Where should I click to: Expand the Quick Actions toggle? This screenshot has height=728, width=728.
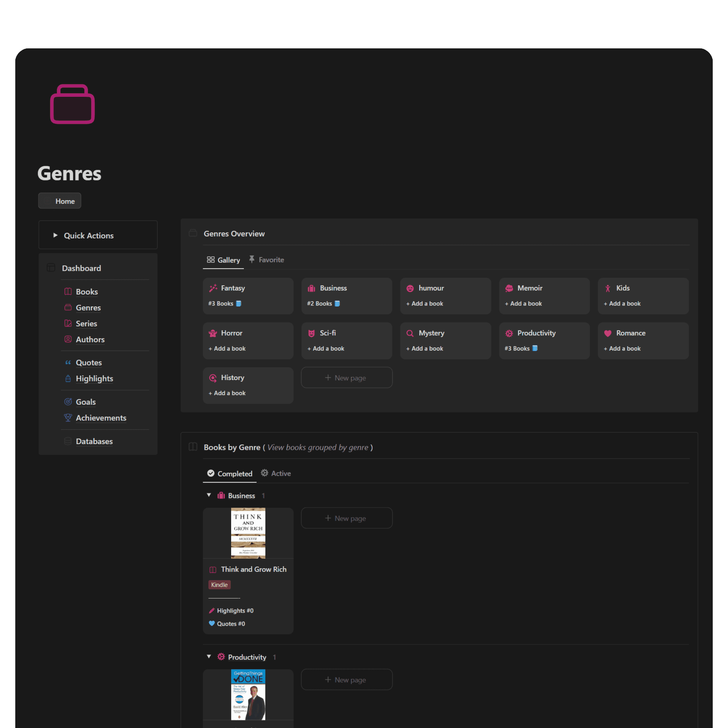(x=55, y=236)
